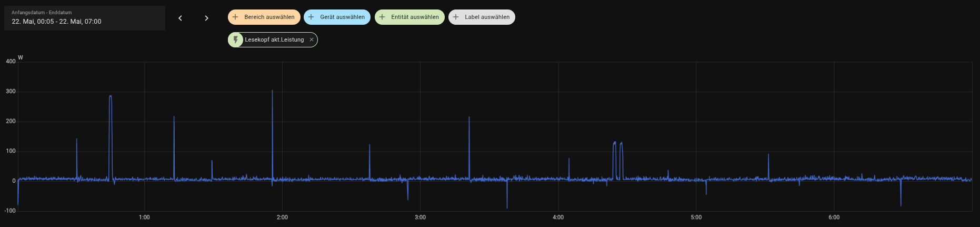Click the 'Lesekopf akt.Leistung' chip label

click(274, 40)
